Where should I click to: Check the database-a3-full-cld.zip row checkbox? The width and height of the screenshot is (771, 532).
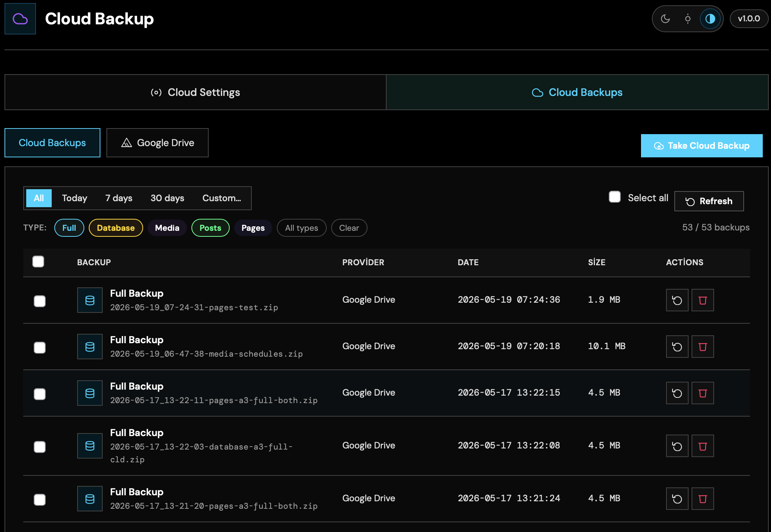(40, 447)
